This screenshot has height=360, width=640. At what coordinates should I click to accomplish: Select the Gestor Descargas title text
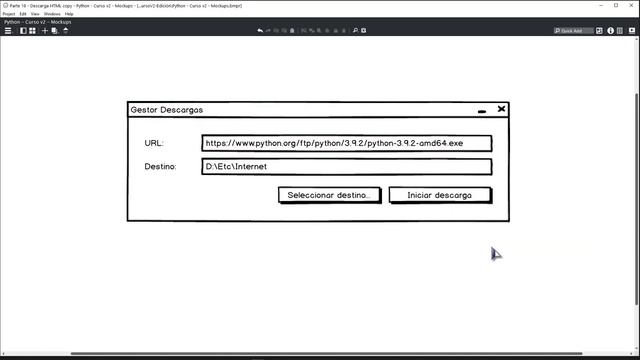point(167,110)
